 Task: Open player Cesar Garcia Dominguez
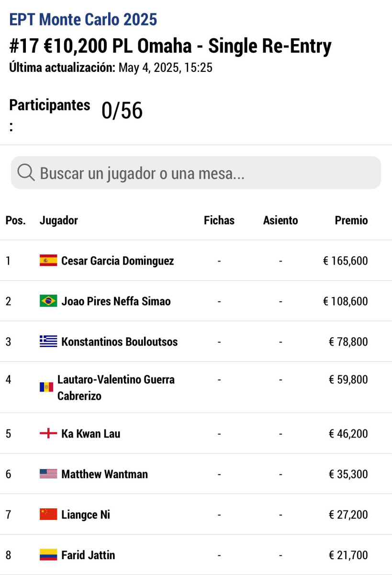[x=118, y=261]
